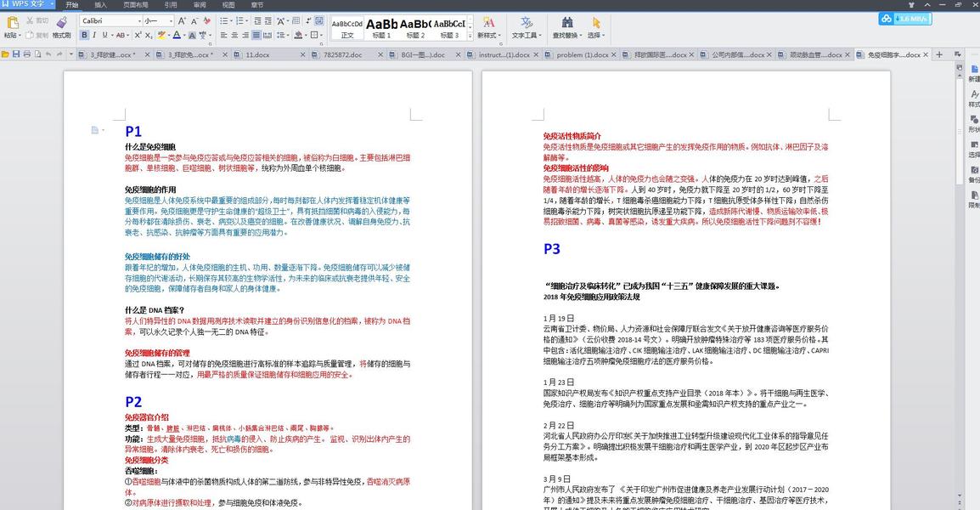Toggle Underline formatting
The image size is (980, 510).
pos(105,35)
